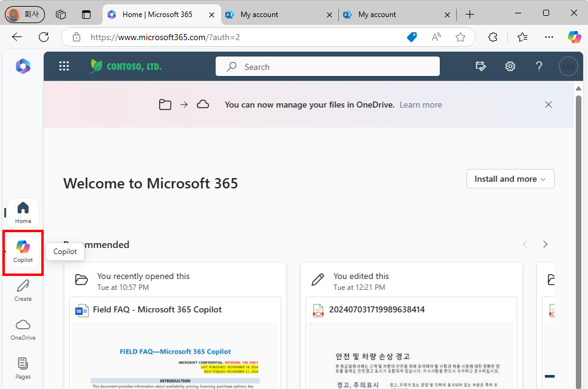Screen dimensions: 588x389
Task: Open the Korean safety warning document thumbnail
Action: 411,356
